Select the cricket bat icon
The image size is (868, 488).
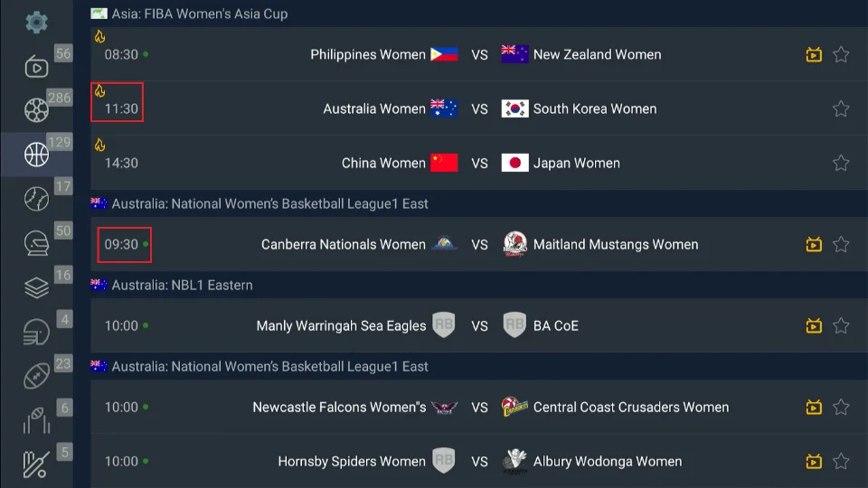[35, 465]
